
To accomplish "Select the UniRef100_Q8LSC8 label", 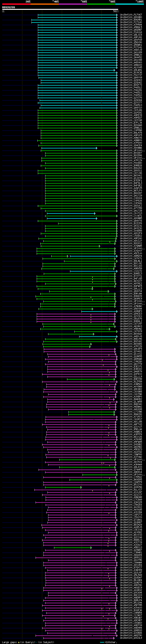I will 131,35.
